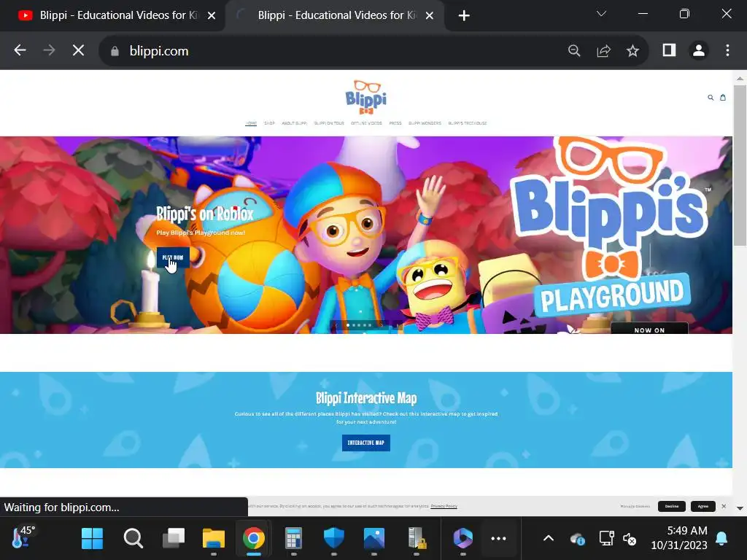Click the Blippi logo at the top
The image size is (747, 560).
click(x=366, y=97)
